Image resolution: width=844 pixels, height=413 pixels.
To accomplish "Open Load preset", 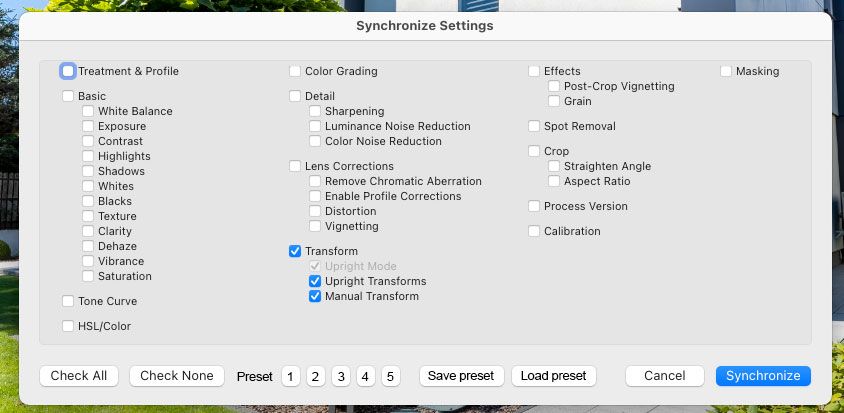I will [554, 376].
